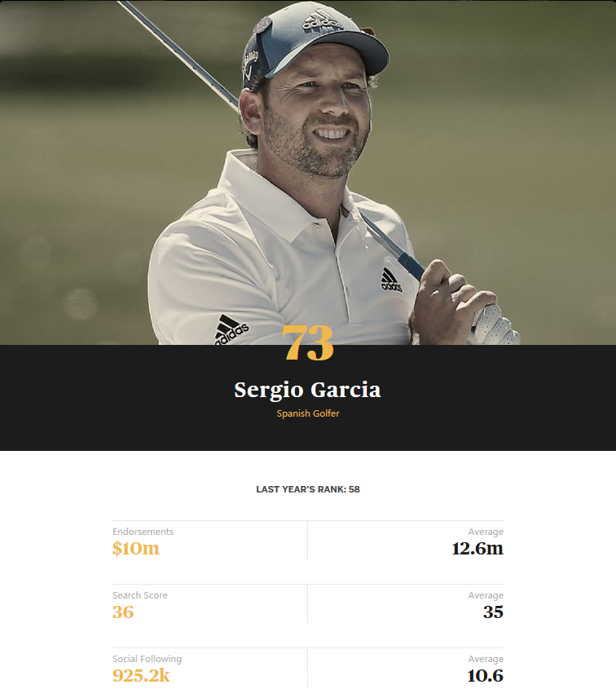Click the 925.2k social following value

point(141,676)
